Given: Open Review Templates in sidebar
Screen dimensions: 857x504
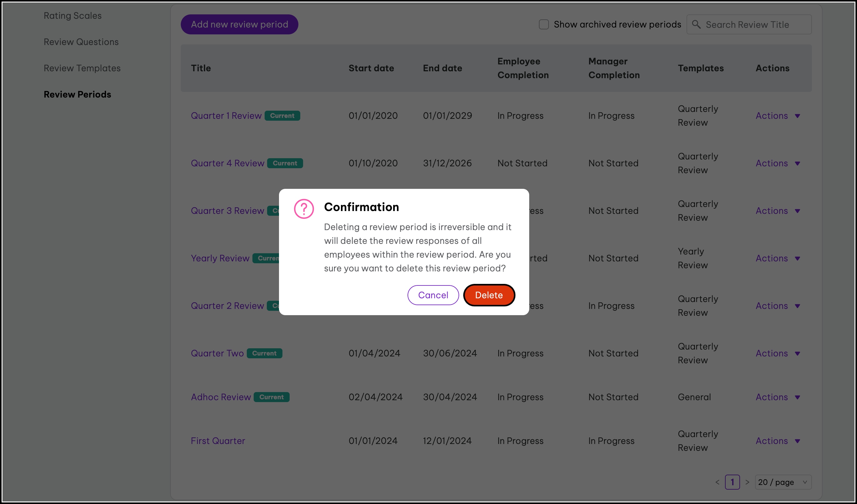Looking at the screenshot, I should point(82,68).
